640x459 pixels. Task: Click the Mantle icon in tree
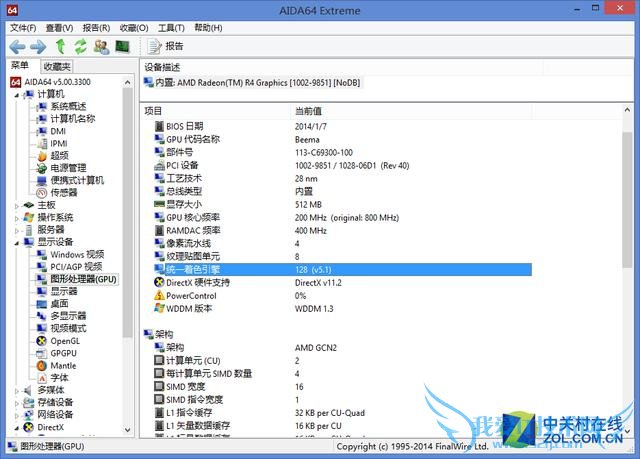(x=42, y=366)
